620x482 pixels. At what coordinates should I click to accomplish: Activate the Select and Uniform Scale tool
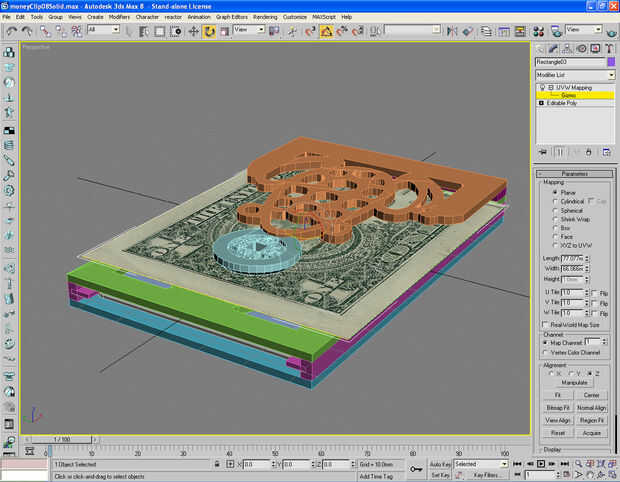click(225, 32)
